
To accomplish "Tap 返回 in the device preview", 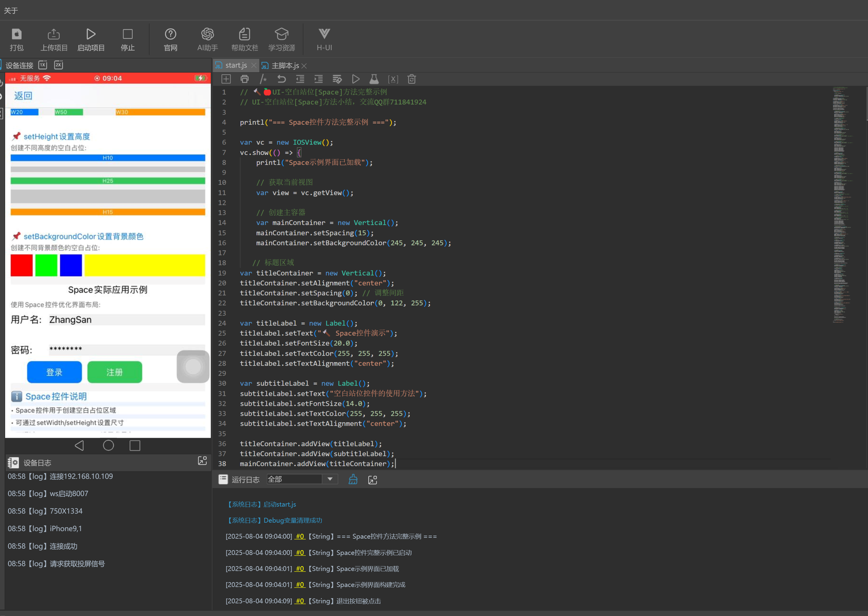I will pyautogui.click(x=23, y=95).
